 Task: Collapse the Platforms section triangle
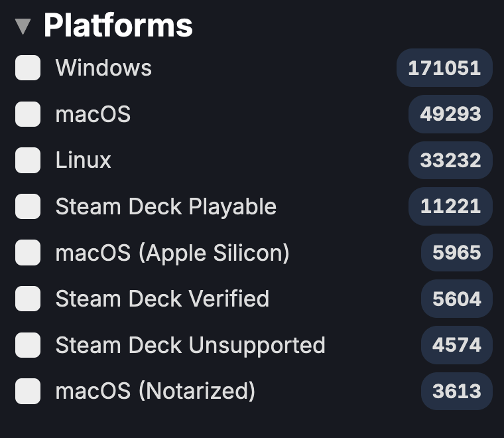click(x=23, y=27)
